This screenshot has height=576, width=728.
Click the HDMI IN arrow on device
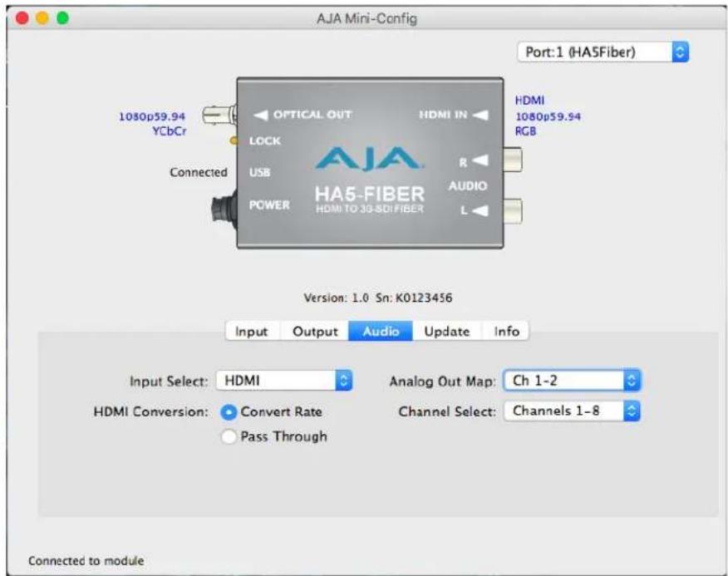tap(481, 114)
